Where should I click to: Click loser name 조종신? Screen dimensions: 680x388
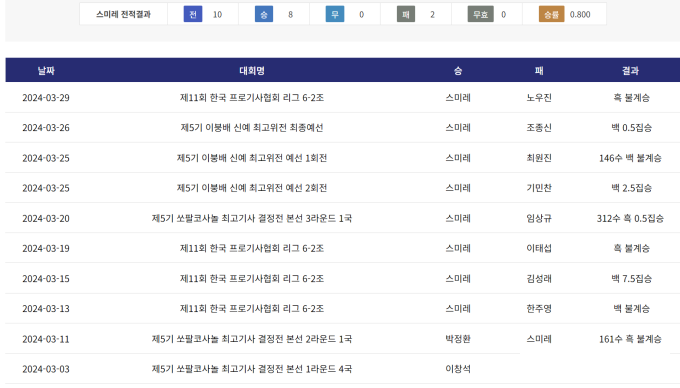539,127
